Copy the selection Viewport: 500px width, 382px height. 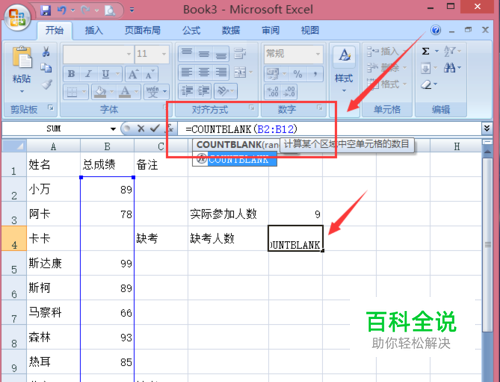click(46, 68)
